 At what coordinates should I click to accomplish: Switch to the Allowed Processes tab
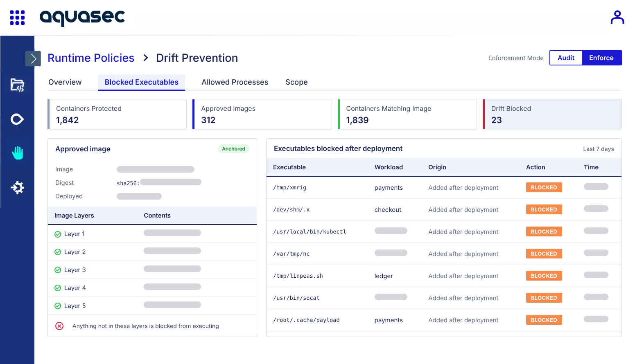[x=235, y=82]
